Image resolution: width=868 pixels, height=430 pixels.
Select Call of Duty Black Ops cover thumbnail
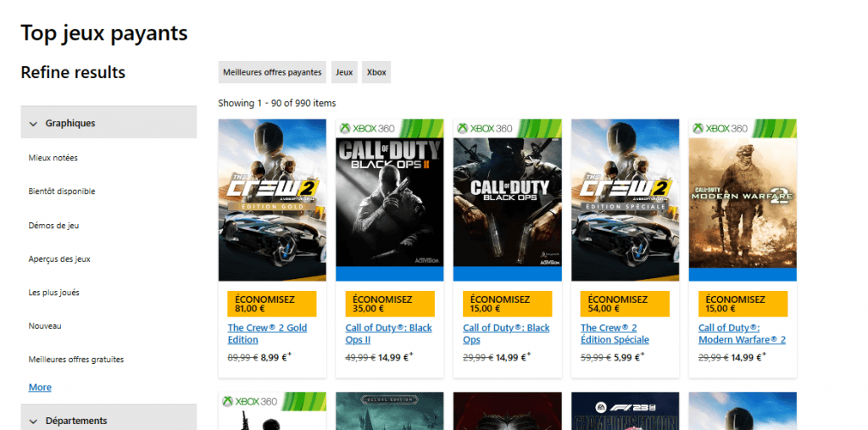point(507,199)
